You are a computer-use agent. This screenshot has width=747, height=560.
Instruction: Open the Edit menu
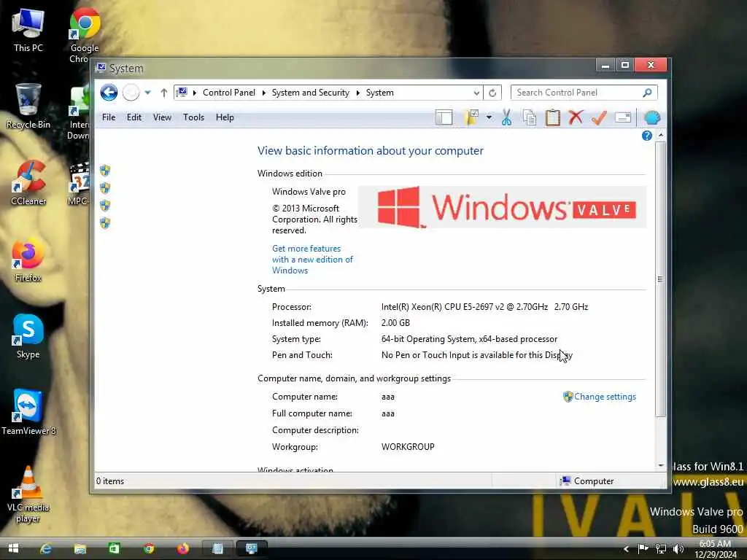pos(134,117)
